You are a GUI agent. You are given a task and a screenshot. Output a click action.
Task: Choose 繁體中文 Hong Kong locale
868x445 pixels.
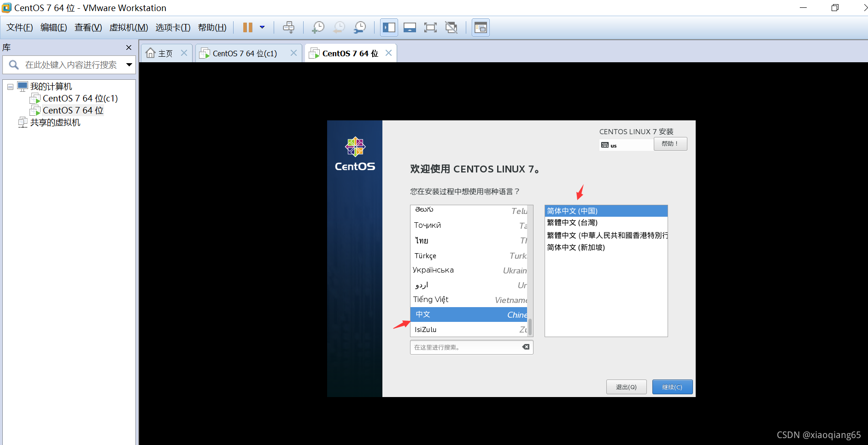pos(606,235)
